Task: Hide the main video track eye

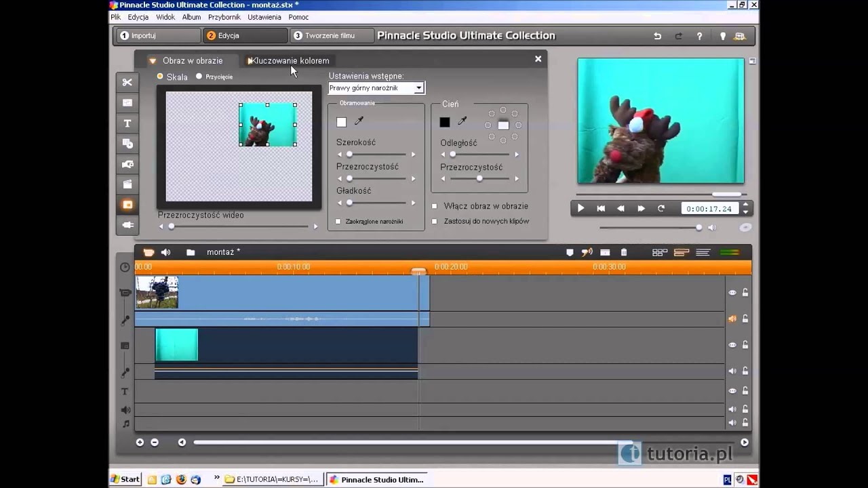Action: tap(732, 293)
